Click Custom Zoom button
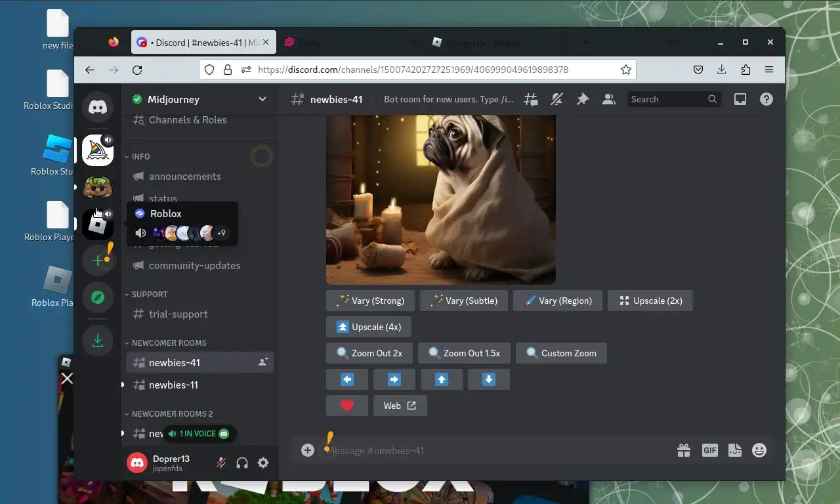Screen dimensions: 840x504 tap(561, 353)
